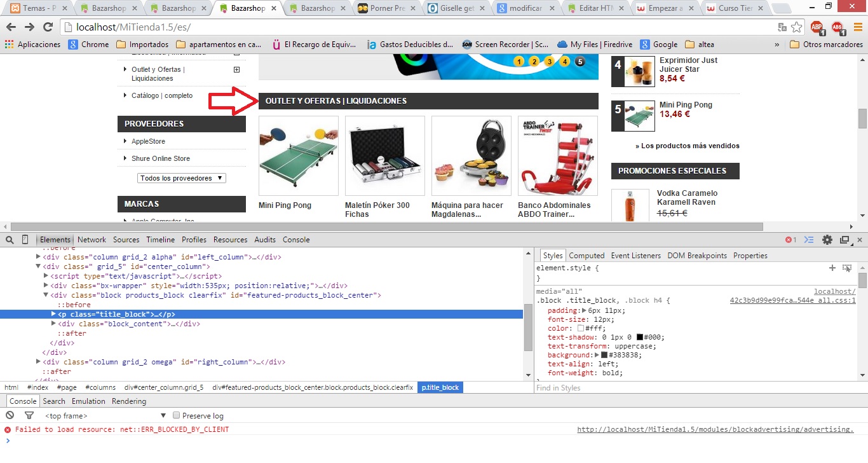The height and width of the screenshot is (463, 868).
Task: Toggle element state icon in Styles pane
Action: coord(847,268)
